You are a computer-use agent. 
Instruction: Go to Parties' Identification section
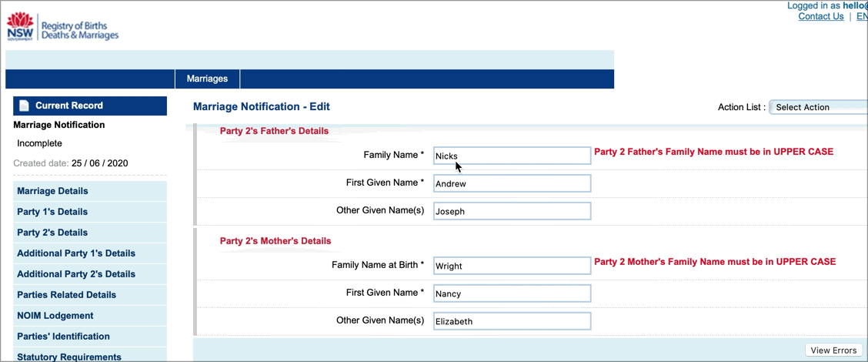pos(63,337)
